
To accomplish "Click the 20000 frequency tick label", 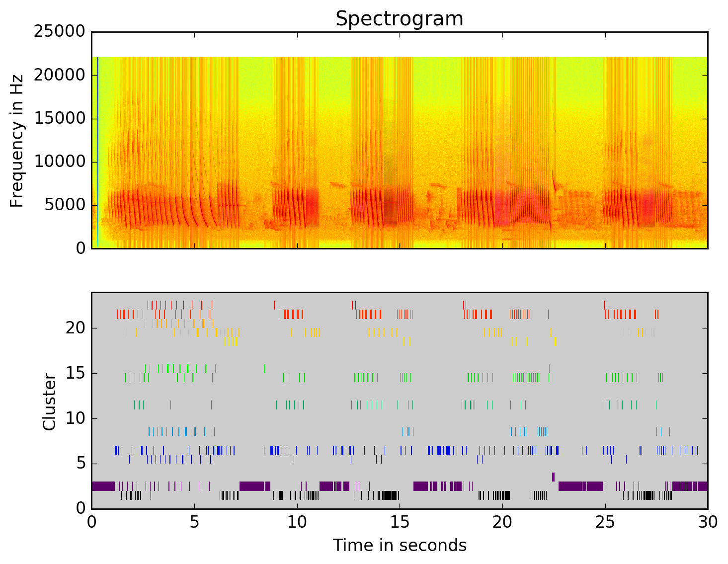I will 59,75.
